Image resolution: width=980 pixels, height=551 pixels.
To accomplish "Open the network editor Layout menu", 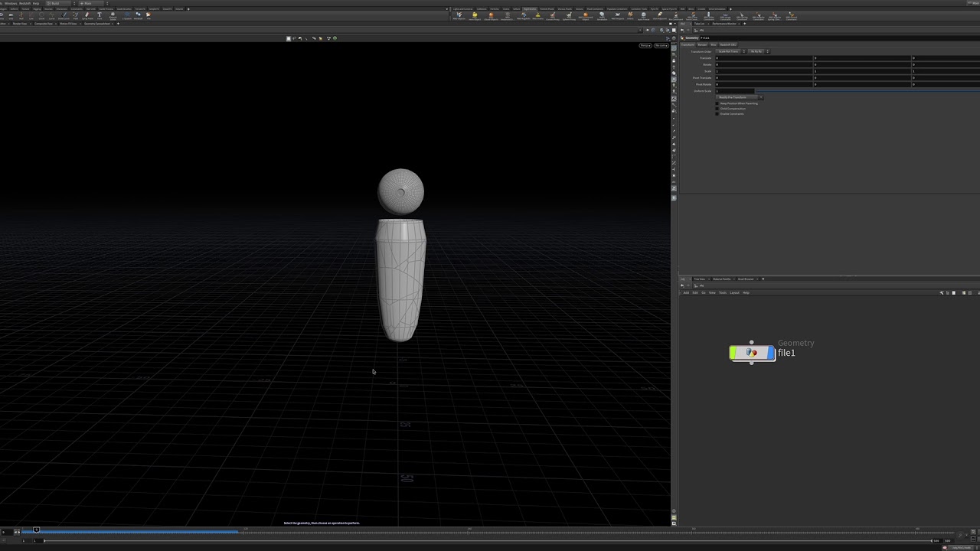I will click(x=734, y=292).
